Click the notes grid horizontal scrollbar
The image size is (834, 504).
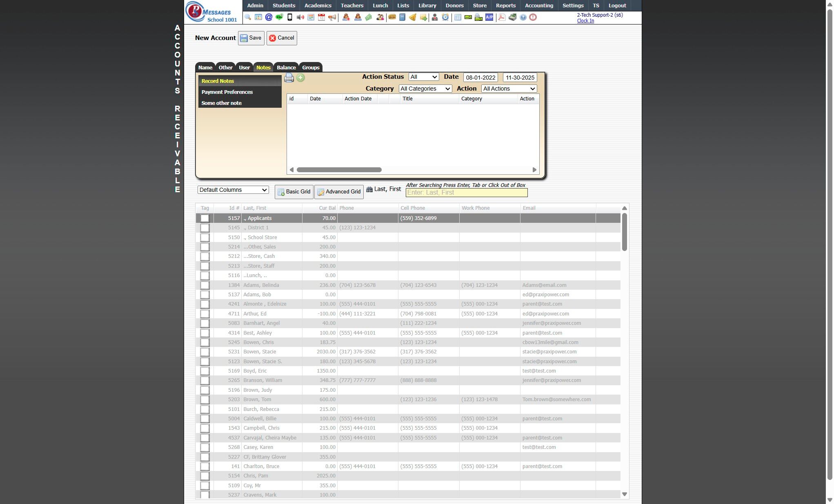[x=339, y=170]
